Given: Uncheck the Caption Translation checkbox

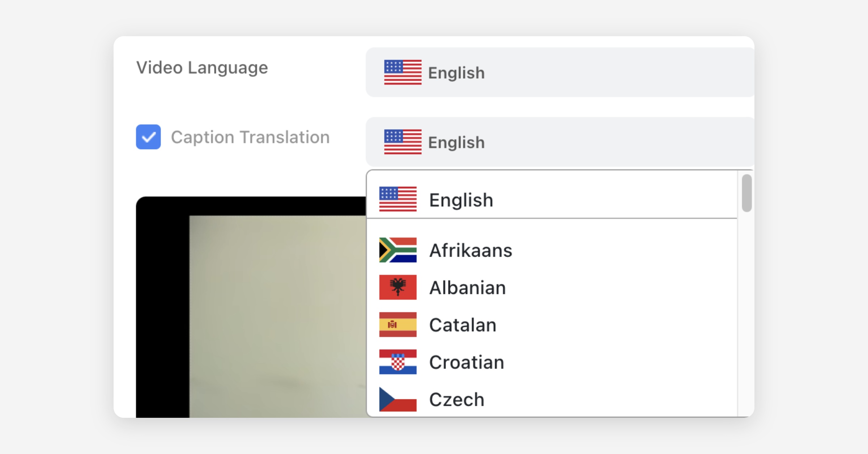Looking at the screenshot, I should pos(148,137).
